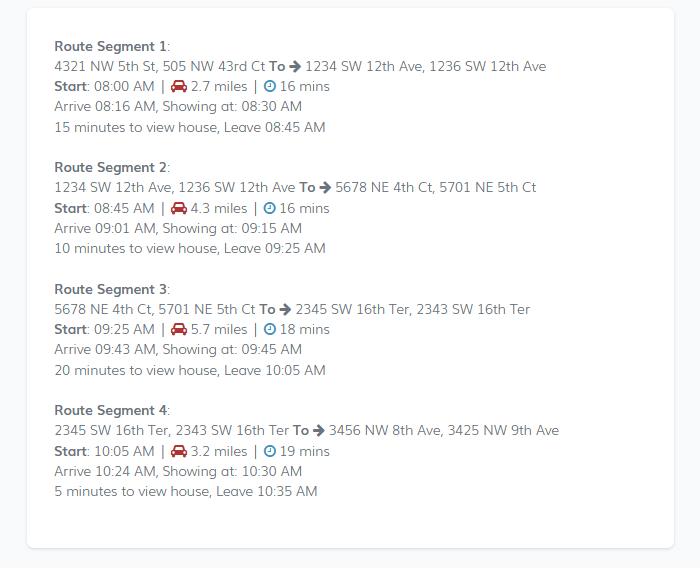This screenshot has width=700, height=568.
Task: Click the arrow icon before 3456 NW 8th Ave
Action: click(319, 430)
